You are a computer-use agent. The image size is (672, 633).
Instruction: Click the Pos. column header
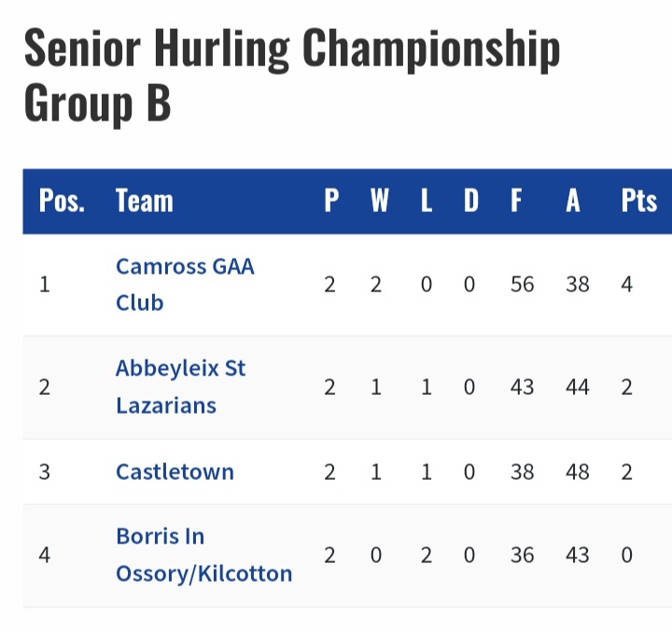point(62,201)
